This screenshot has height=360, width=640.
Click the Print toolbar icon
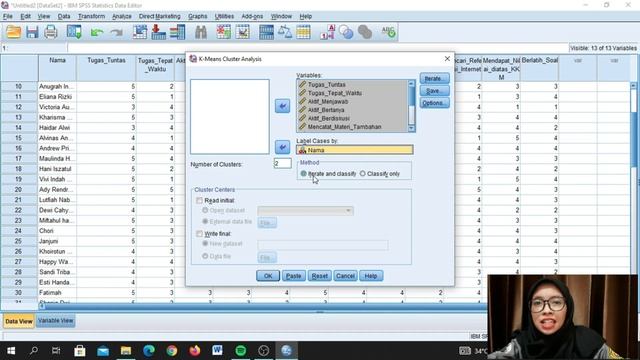51,32
